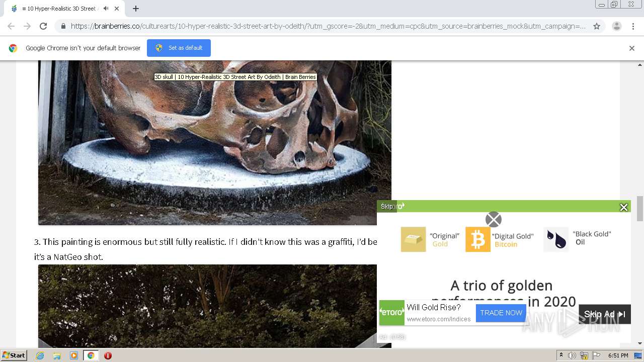Click the Black Gold Oil drops icon
The height and width of the screenshot is (362, 644).
point(556,239)
